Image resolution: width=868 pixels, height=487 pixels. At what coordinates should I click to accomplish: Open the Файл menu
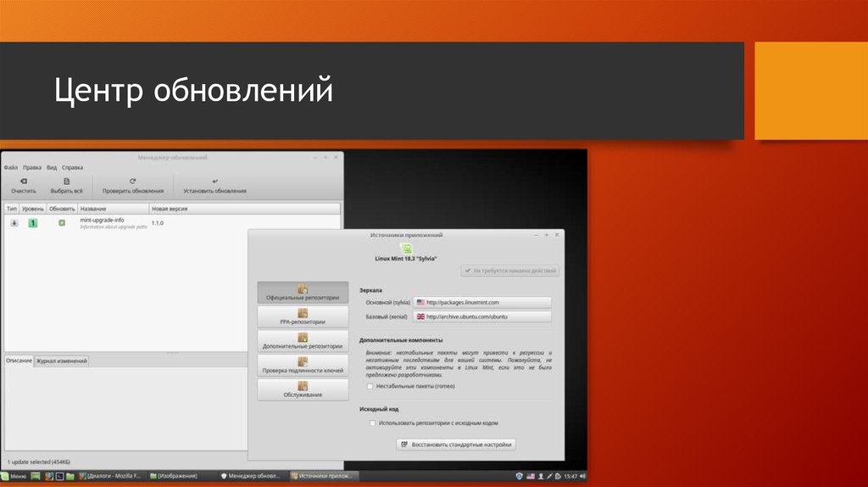click(x=10, y=167)
